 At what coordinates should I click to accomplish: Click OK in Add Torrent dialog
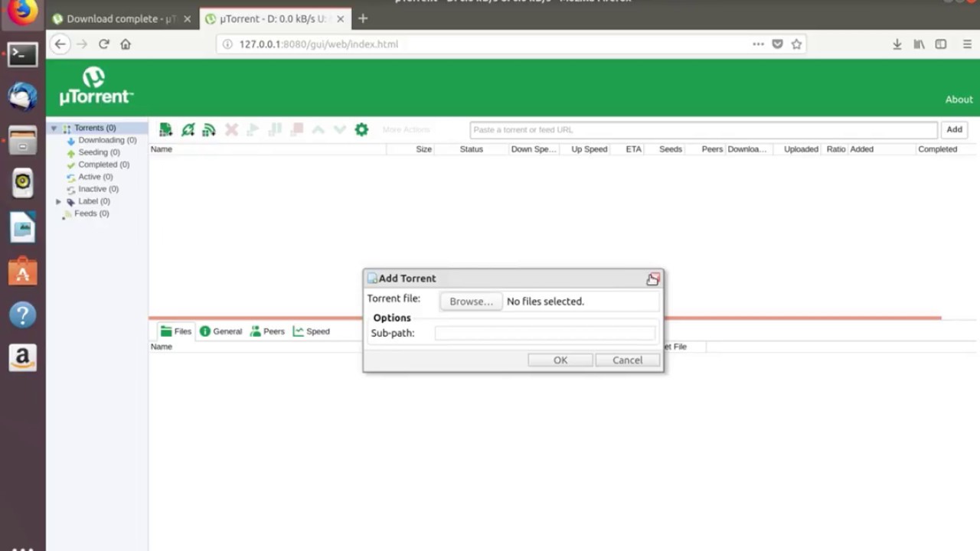(x=560, y=360)
